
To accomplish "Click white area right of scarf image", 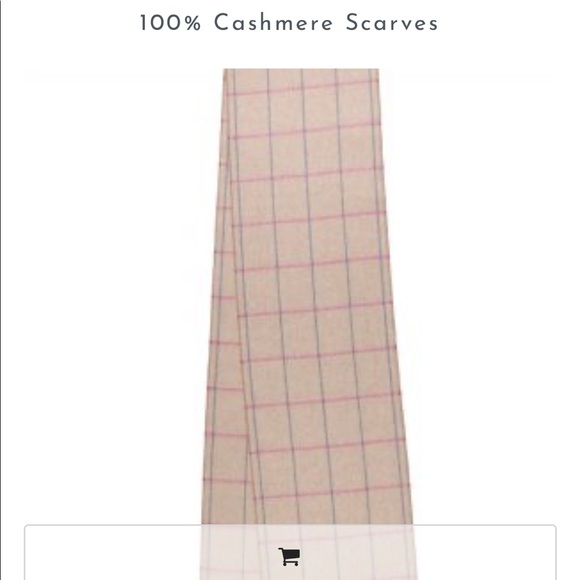I will click(481, 296).
